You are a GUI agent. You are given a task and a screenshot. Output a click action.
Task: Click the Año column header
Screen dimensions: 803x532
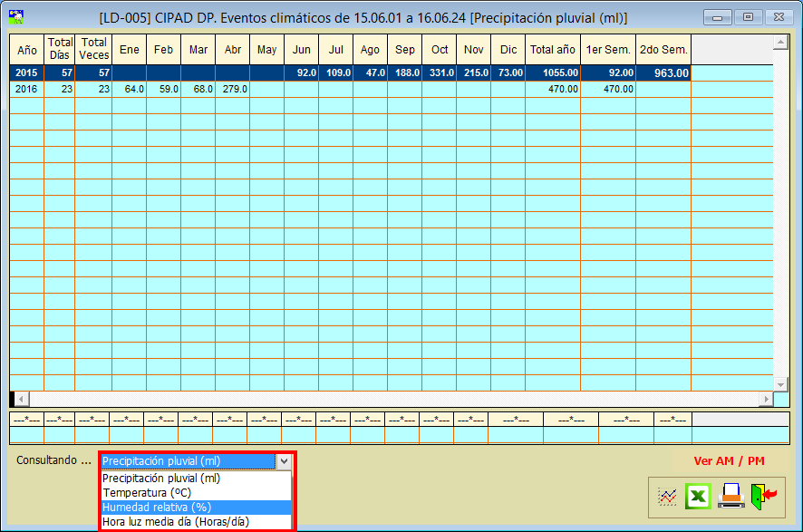click(x=26, y=49)
